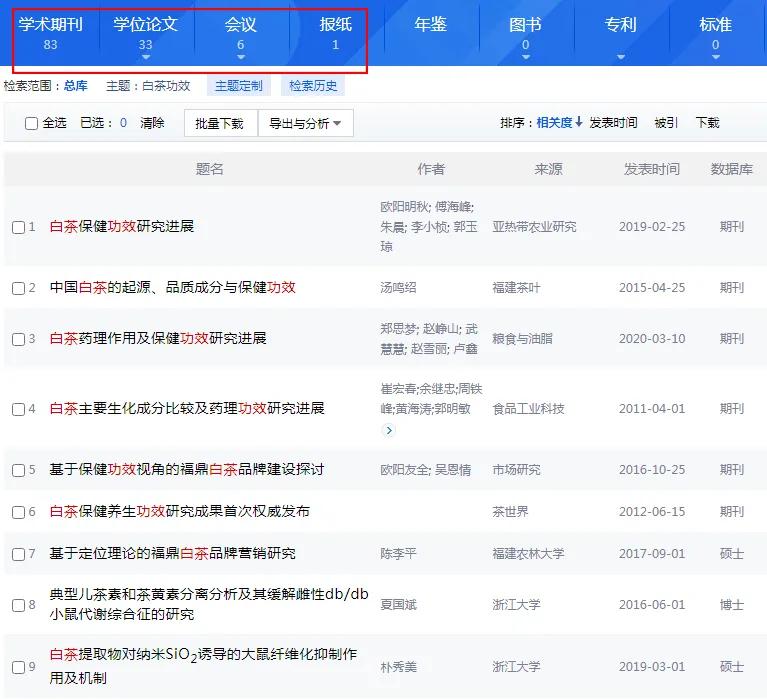Image resolution: width=767 pixels, height=699 pixels.
Task: Open the 年鉴 tab
Action: click(430, 24)
